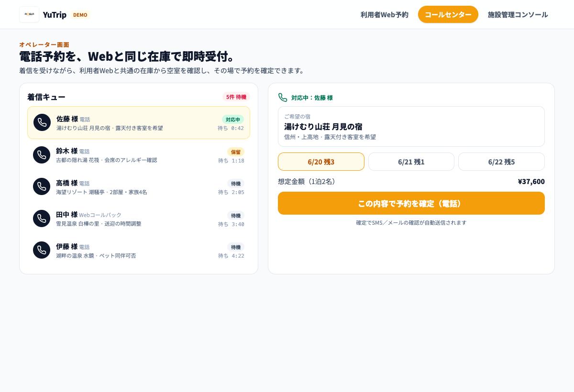Click the phone icon beside 伊藤 様
The width and height of the screenshot is (574, 392).
(x=42, y=250)
